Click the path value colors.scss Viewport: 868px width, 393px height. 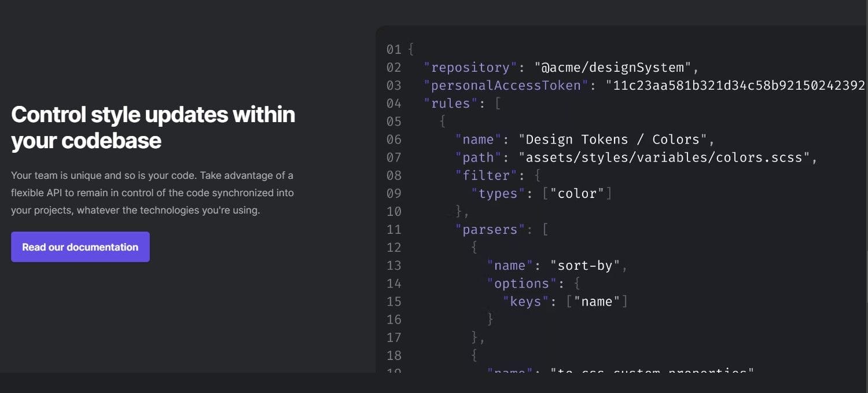coord(665,157)
